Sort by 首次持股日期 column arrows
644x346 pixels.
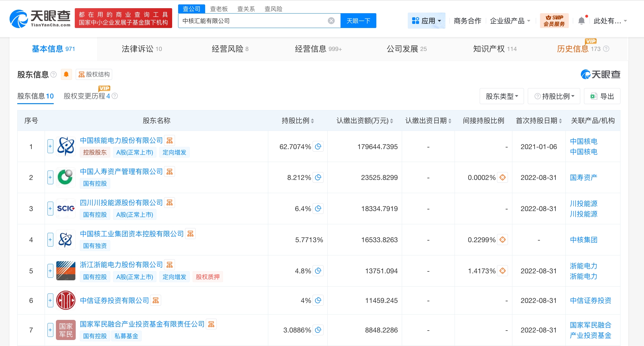(560, 121)
